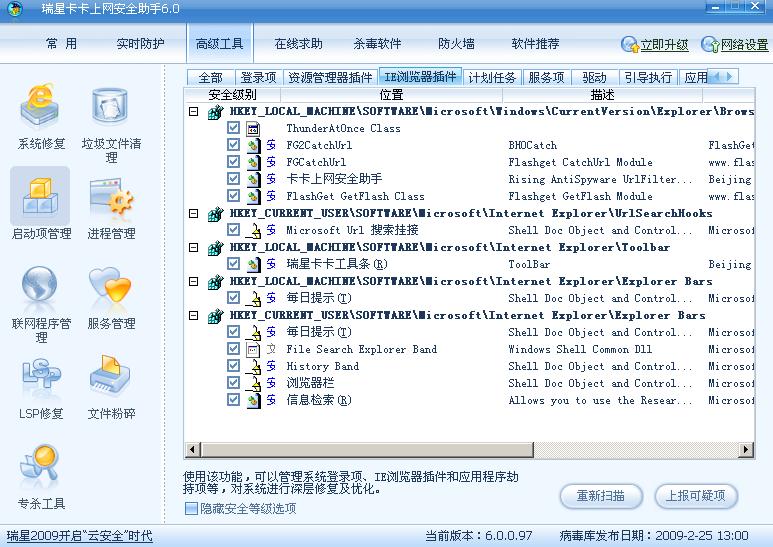Click the 立即升级 globe icon
This screenshot has height=547, width=773.
(x=630, y=44)
